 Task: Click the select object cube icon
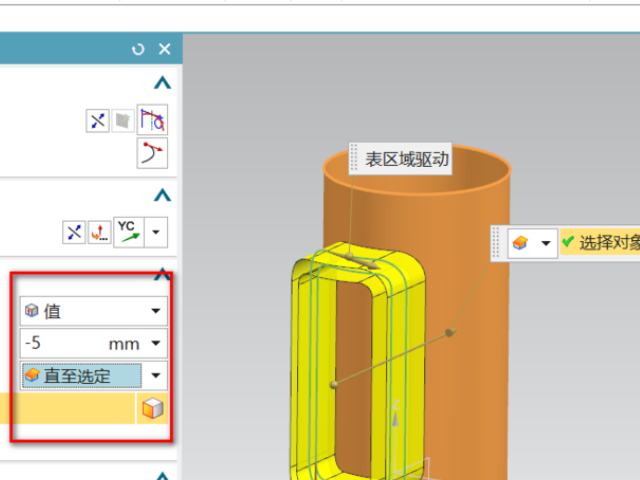click(153, 409)
